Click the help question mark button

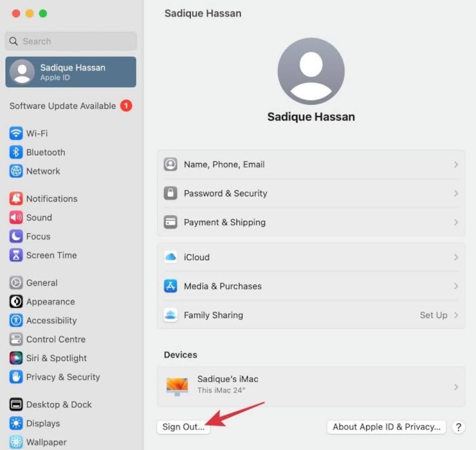458,427
